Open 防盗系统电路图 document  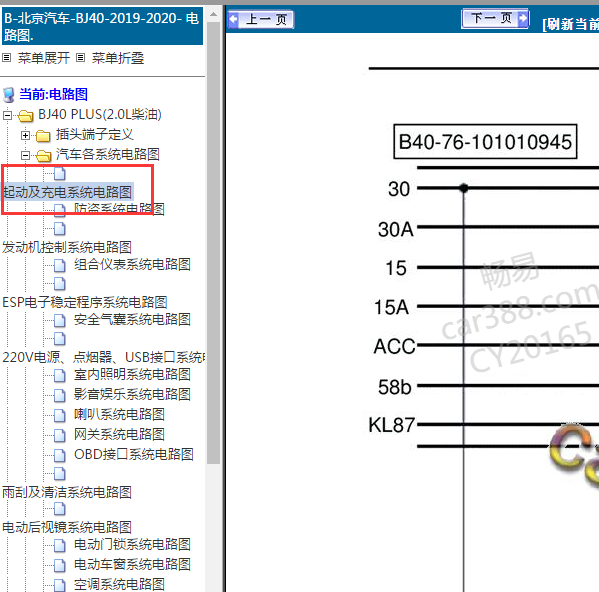(119, 209)
